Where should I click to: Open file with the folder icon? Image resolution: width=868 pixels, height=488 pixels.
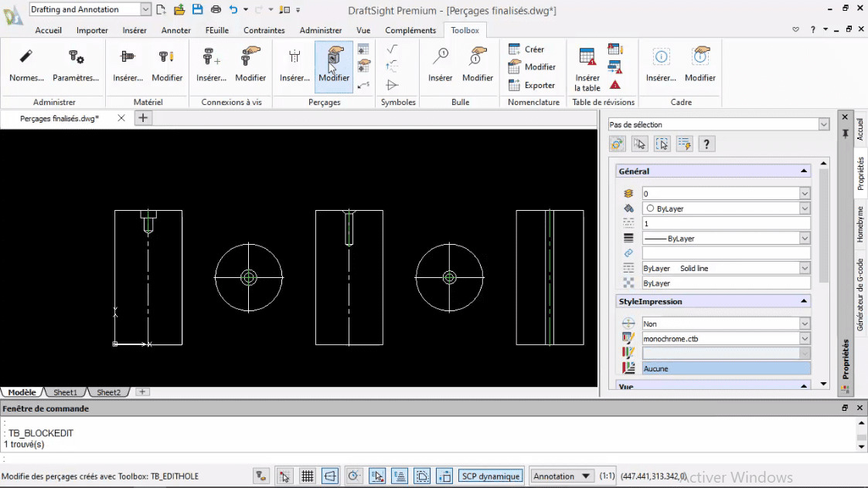179,9
